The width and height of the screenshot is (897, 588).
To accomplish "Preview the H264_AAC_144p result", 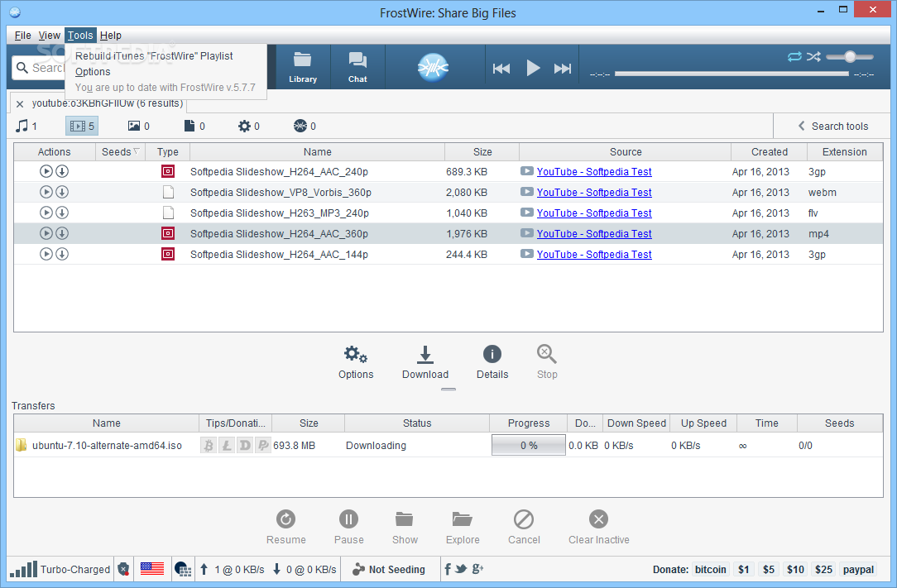I will coord(46,254).
